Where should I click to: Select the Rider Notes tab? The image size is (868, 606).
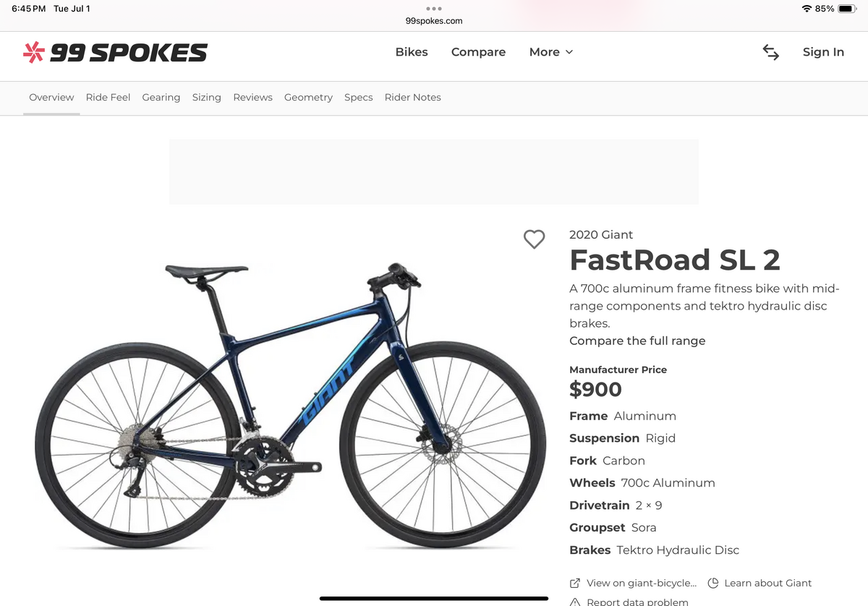tap(412, 97)
